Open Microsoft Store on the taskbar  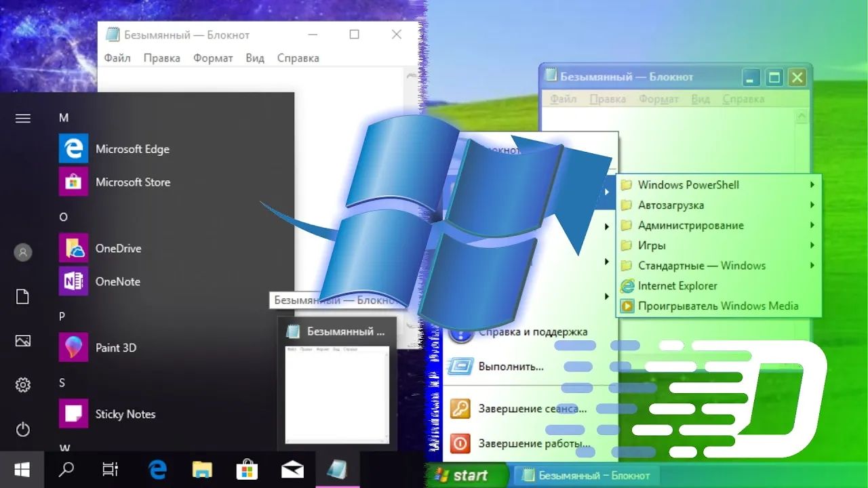247,470
